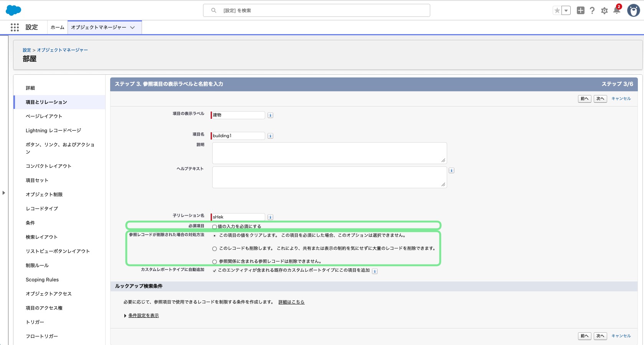The image size is (644, 345).
Task: Click the bottom キャンセル link
Action: (x=621, y=336)
